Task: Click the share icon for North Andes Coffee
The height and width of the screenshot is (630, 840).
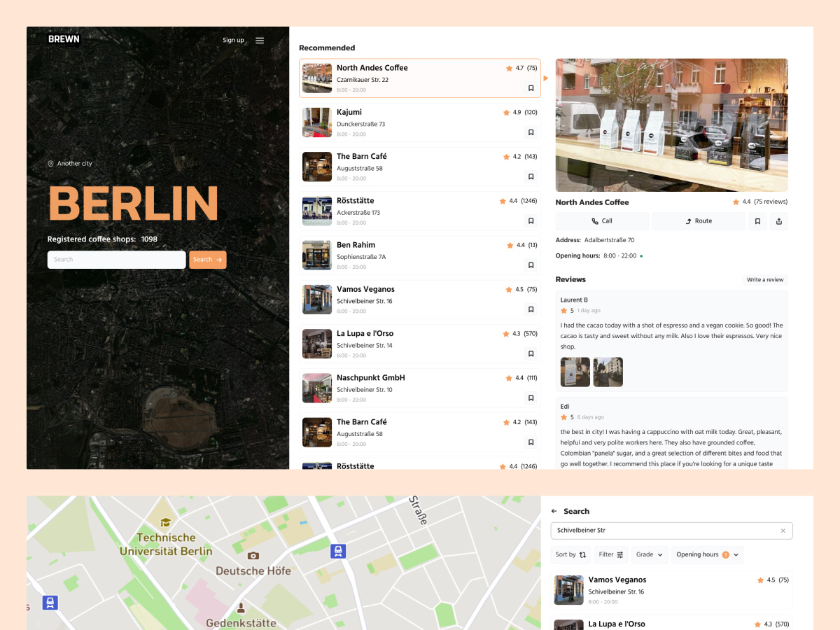Action: (779, 220)
